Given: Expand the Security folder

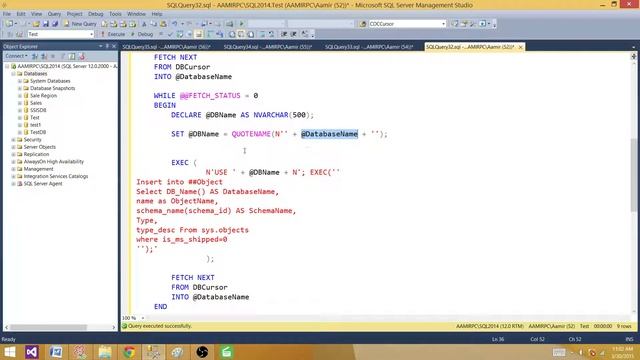Looking at the screenshot, I should coord(13,140).
